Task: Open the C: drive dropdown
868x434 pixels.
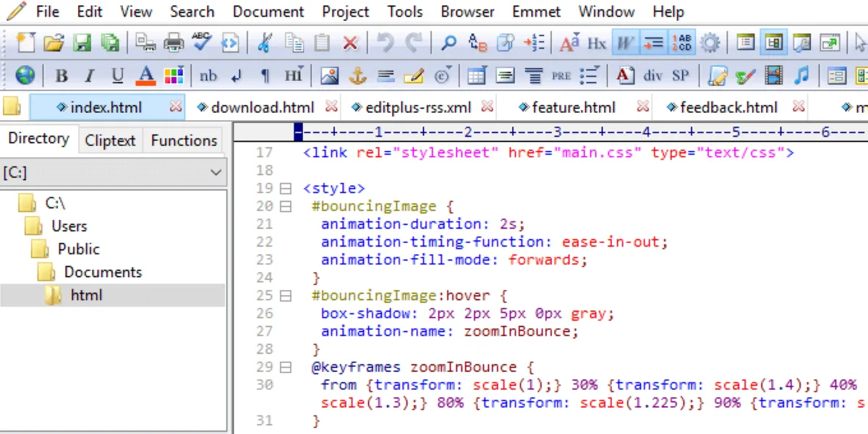Action: pos(215,172)
